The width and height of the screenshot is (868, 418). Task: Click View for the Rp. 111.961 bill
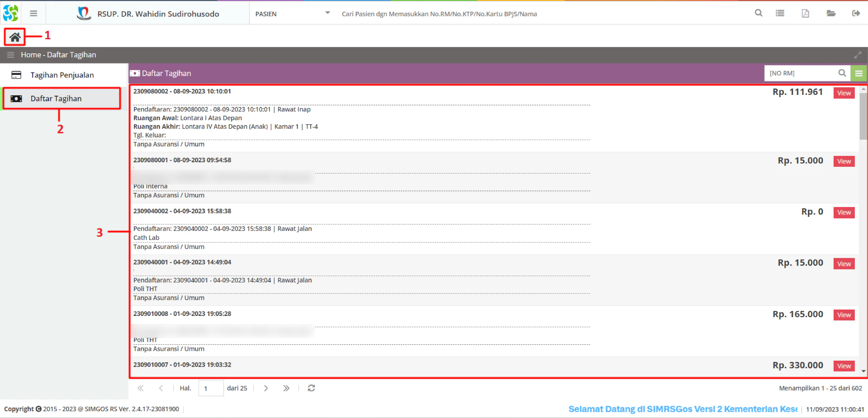pos(844,93)
